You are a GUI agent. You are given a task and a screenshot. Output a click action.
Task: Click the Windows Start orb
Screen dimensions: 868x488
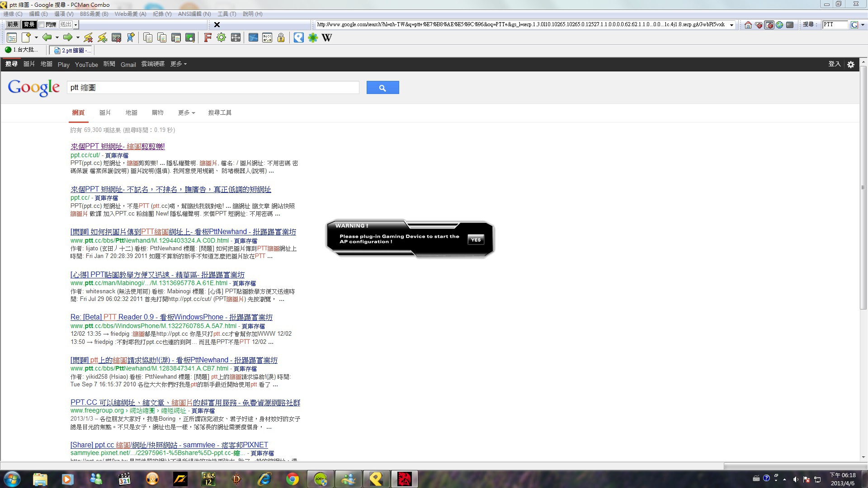[x=12, y=479]
